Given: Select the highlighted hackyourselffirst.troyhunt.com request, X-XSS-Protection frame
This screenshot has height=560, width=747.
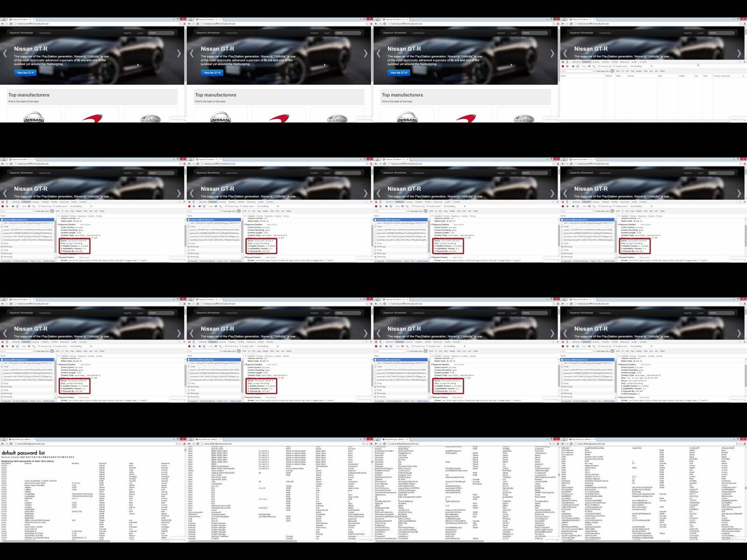Looking at the screenshot, I should pos(587,360).
